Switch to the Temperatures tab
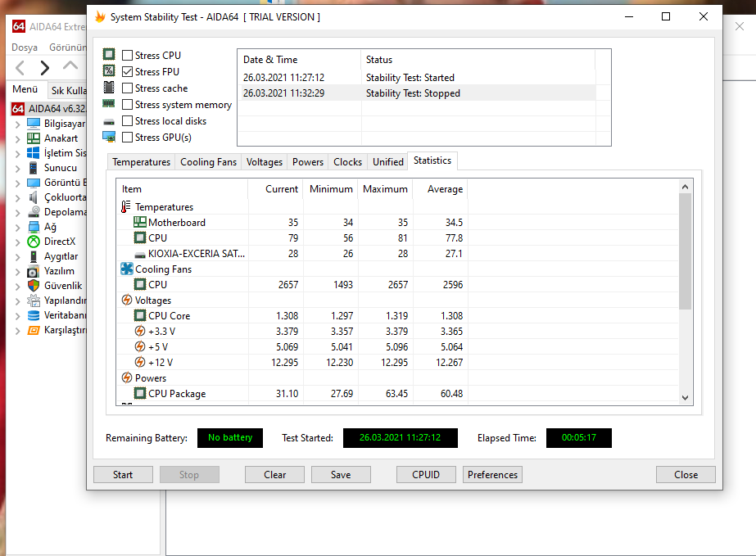This screenshot has height=556, width=756. point(141,162)
